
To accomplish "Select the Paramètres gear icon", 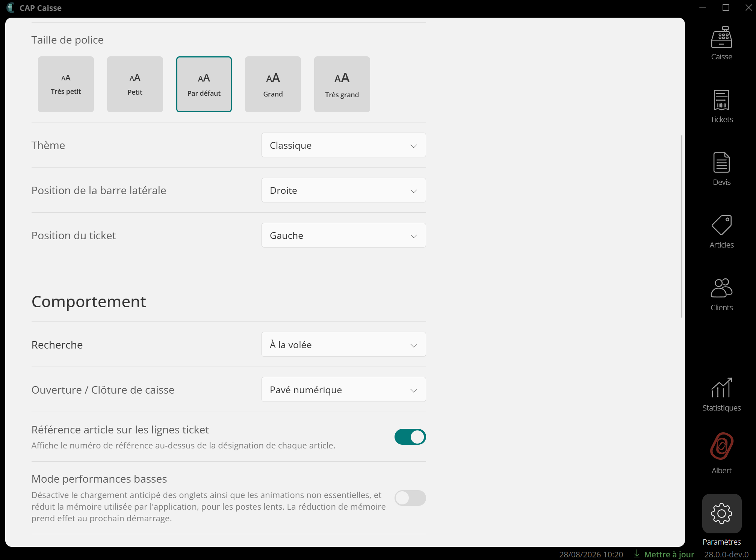I will pos(722,513).
